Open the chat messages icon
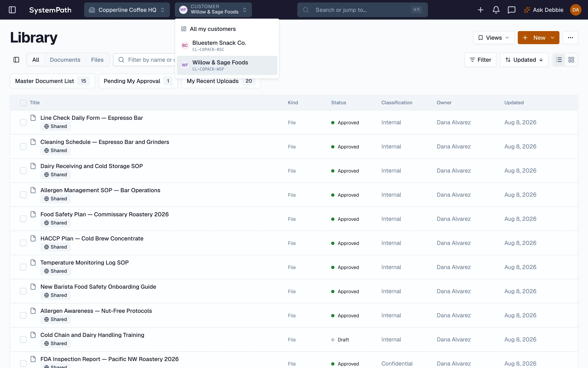588x368 pixels. tap(511, 10)
